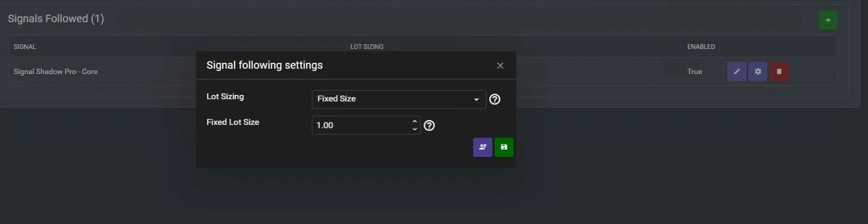Viewport: 868px width, 224px height.
Task: Decrease Fixed Lot Size with down arrow
Action: (x=415, y=129)
